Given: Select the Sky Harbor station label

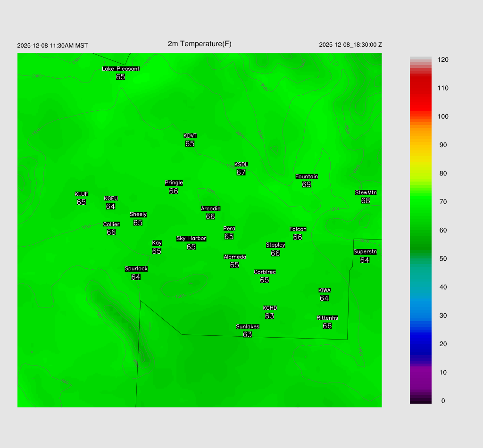Looking at the screenshot, I should coord(191,239).
